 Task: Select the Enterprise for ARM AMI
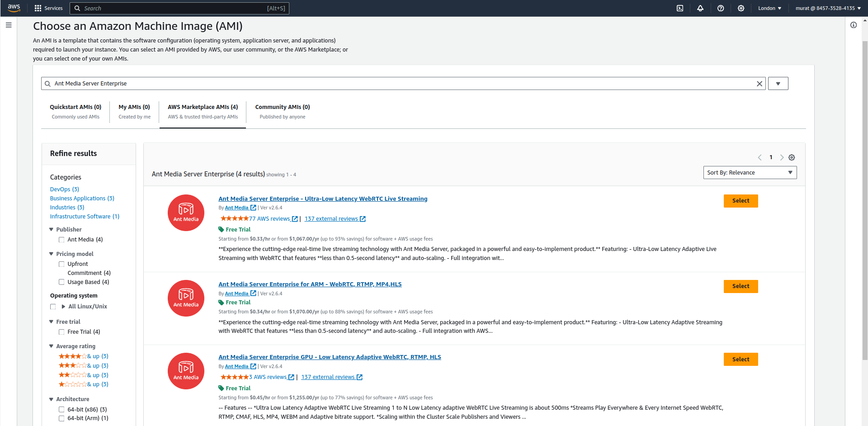point(741,286)
